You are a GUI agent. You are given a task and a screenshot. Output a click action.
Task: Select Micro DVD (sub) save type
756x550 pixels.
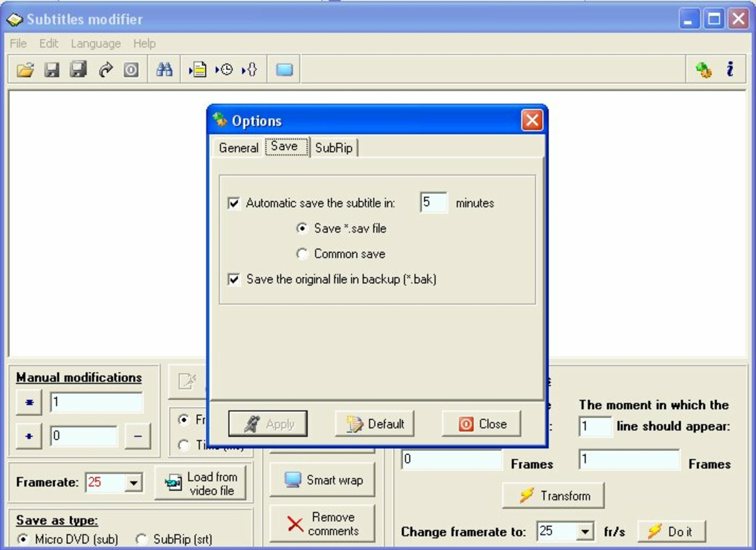(23, 539)
